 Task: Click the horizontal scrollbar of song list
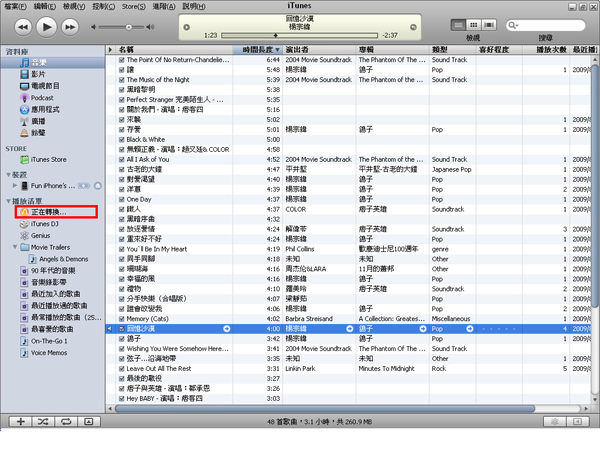coord(325,409)
